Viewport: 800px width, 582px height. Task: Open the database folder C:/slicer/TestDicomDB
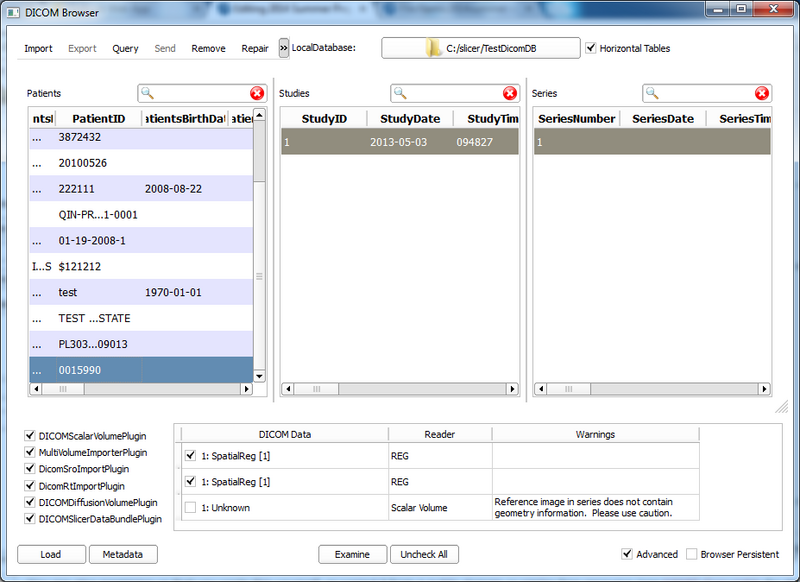[x=480, y=48]
